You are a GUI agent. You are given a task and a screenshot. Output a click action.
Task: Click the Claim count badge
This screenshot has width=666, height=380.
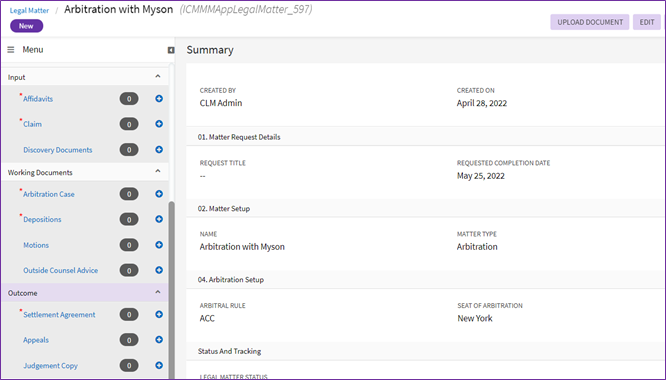pos(129,124)
